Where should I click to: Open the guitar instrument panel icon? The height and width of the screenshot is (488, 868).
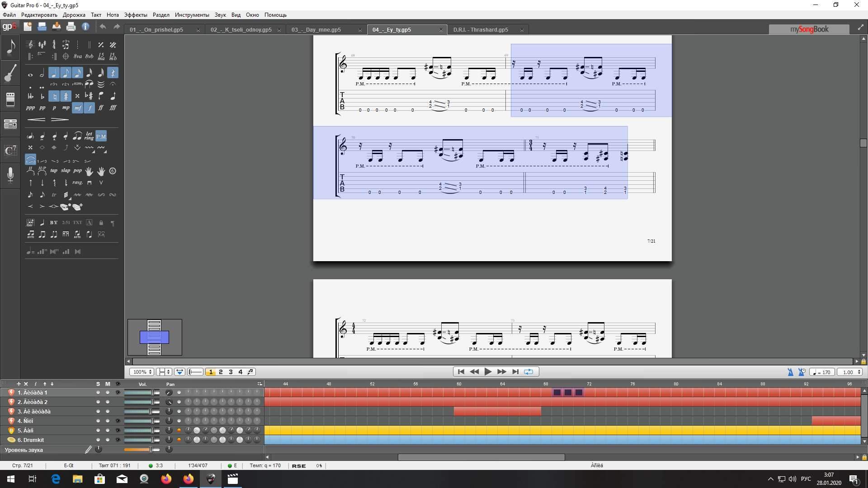10,73
